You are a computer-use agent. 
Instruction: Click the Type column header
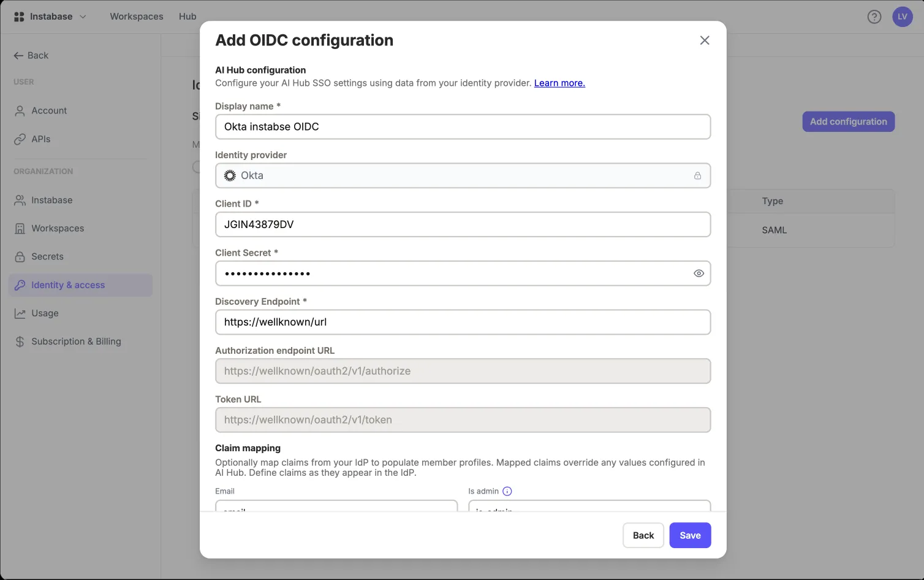pyautogui.click(x=773, y=201)
